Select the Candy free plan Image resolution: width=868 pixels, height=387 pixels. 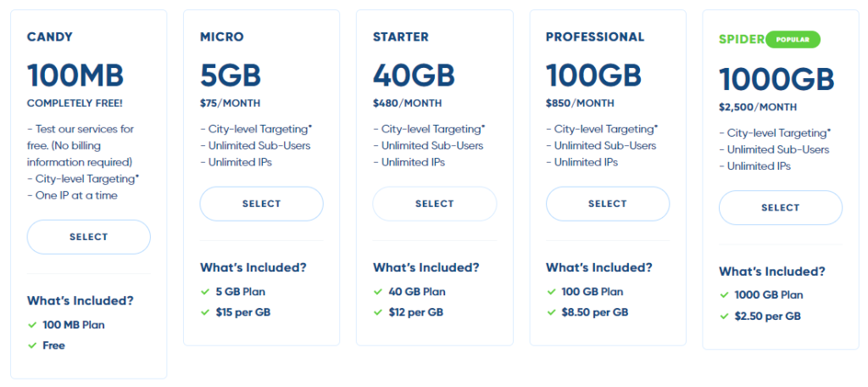89,237
